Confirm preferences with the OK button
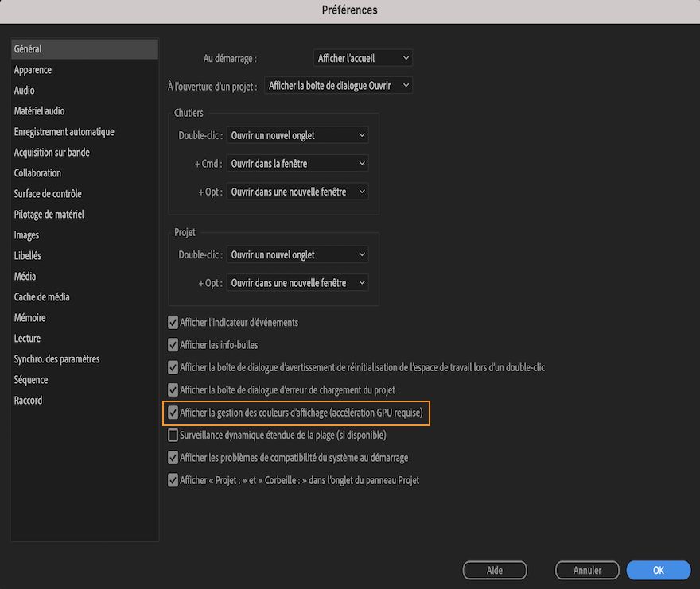Image resolution: width=700 pixels, height=589 pixels. (x=658, y=570)
